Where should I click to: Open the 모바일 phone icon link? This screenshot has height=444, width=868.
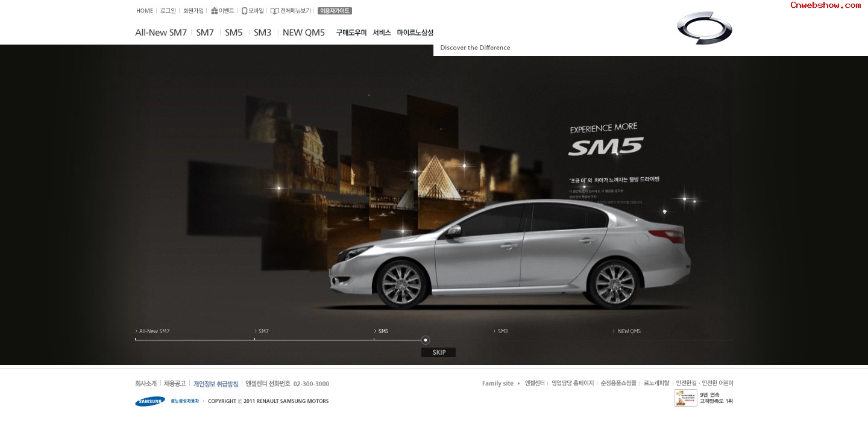[x=244, y=11]
